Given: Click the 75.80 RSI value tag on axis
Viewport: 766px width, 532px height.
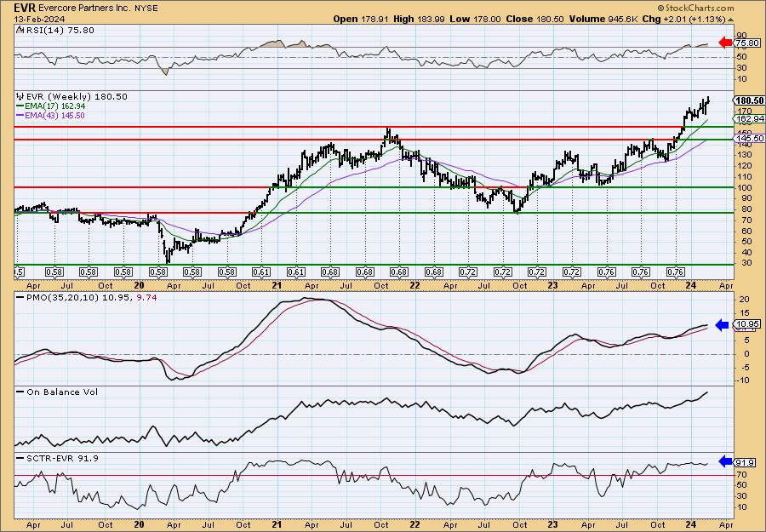Looking at the screenshot, I should click(747, 43).
